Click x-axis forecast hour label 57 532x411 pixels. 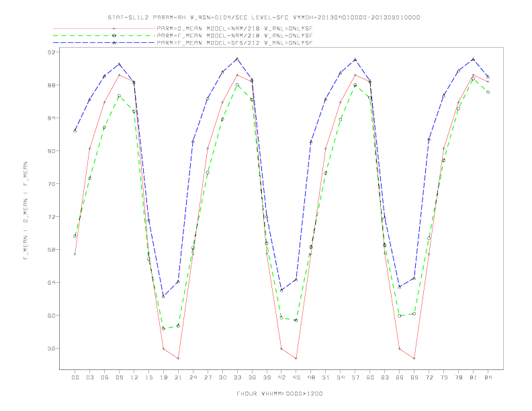[355, 377]
